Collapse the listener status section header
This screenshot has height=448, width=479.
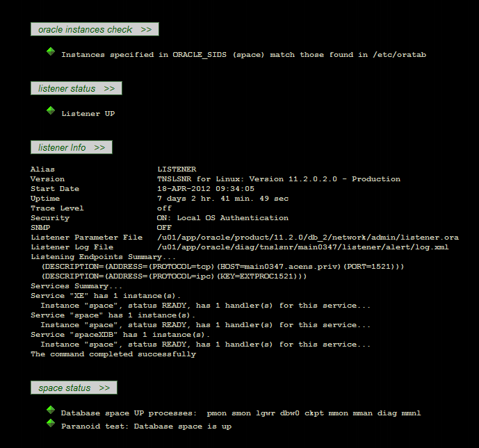pos(76,88)
